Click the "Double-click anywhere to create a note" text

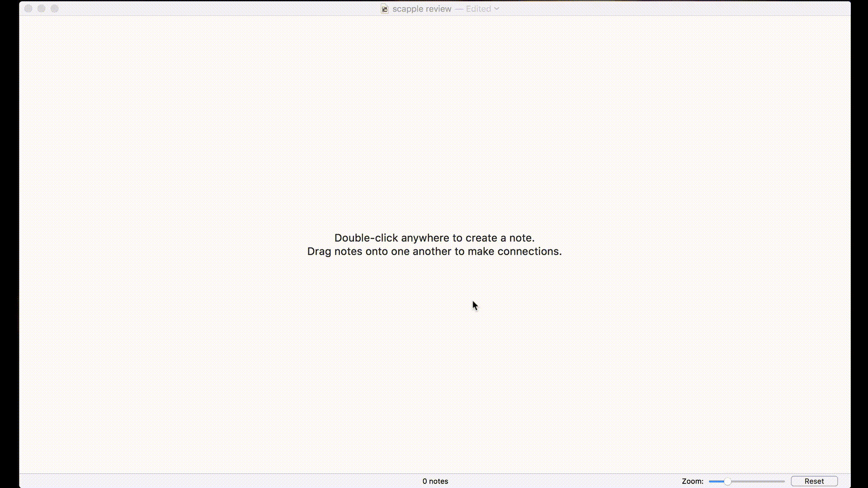click(434, 238)
